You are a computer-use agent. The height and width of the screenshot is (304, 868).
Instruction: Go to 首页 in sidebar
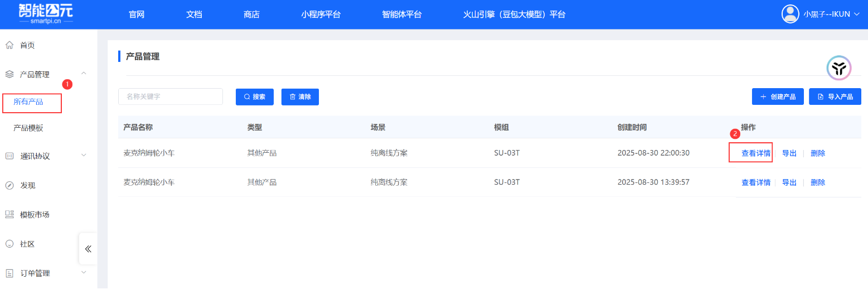(x=27, y=45)
